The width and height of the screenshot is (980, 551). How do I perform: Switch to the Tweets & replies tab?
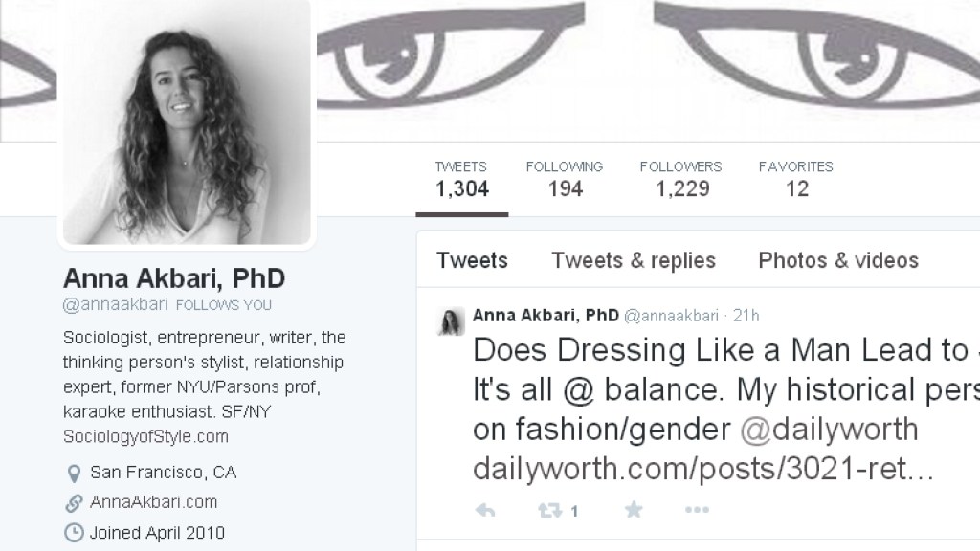pos(634,260)
